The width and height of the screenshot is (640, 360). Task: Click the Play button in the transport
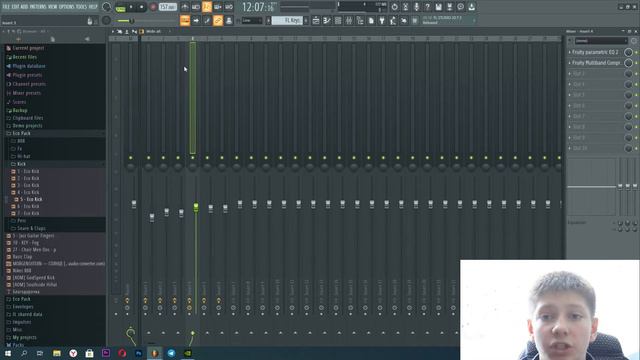(x=131, y=7)
